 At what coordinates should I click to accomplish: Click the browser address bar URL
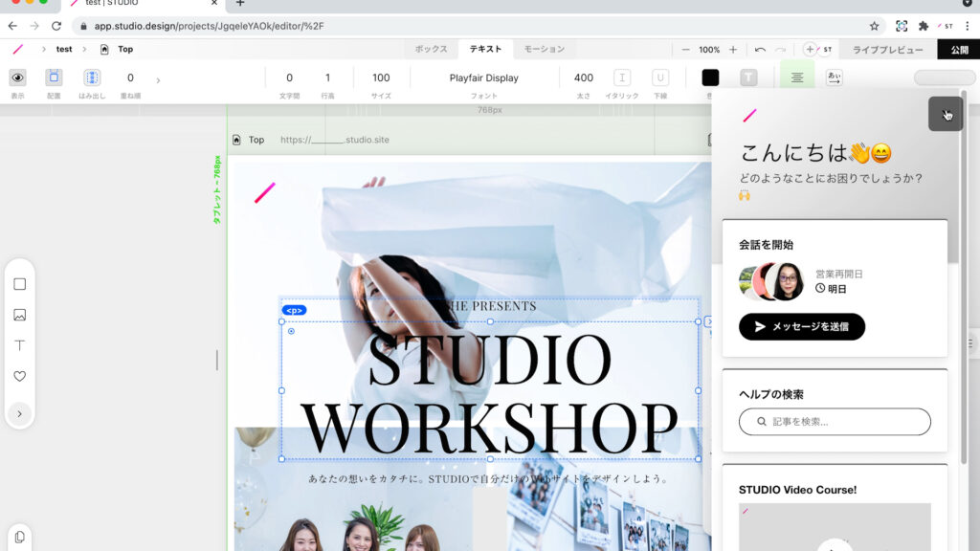(x=209, y=26)
